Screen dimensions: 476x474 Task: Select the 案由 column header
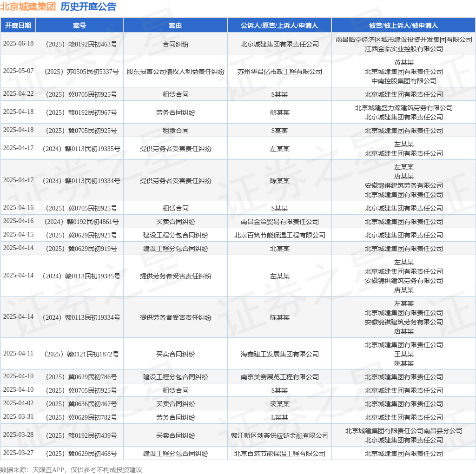[175, 26]
